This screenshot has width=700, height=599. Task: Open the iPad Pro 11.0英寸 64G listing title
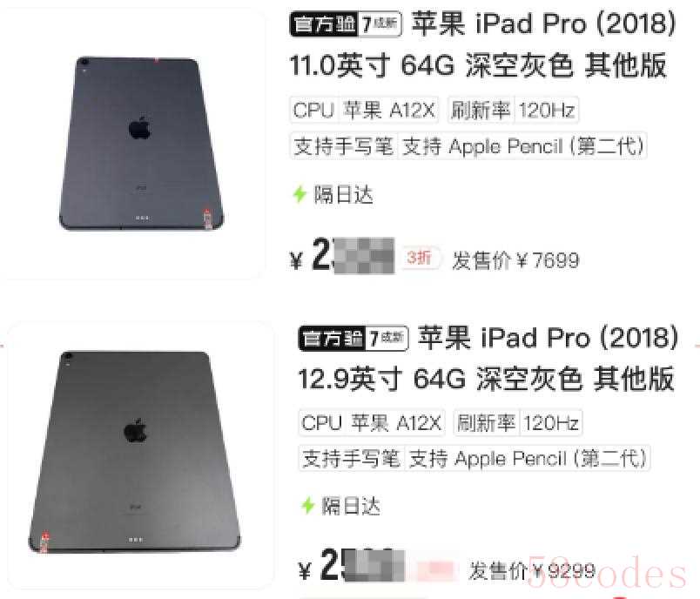click(482, 44)
